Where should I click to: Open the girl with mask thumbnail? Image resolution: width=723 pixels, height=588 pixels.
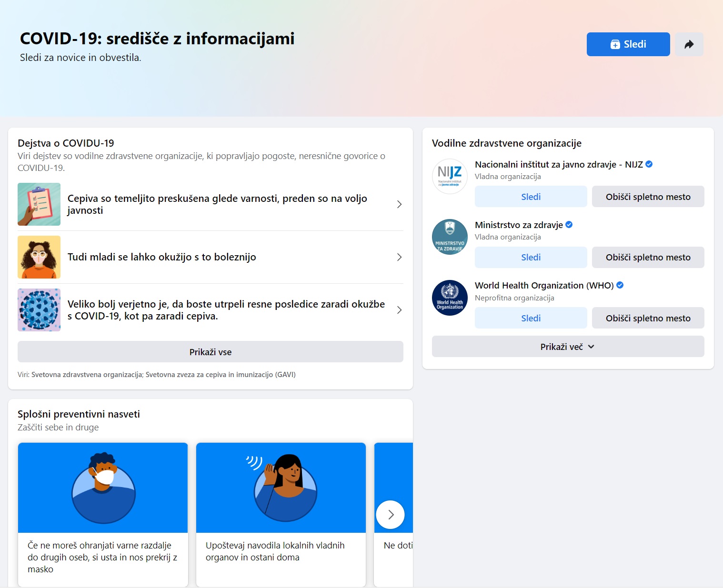tap(39, 257)
